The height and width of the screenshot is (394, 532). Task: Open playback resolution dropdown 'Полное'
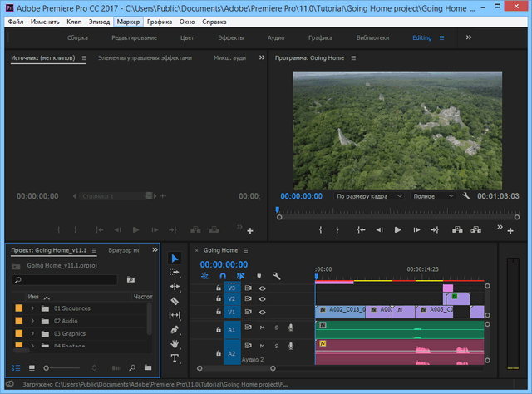click(x=434, y=196)
